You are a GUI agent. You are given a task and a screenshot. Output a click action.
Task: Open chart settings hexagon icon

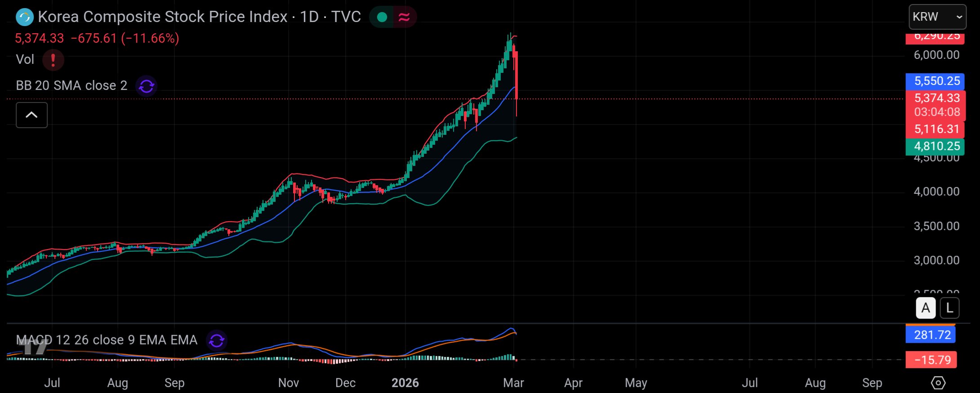(938, 383)
